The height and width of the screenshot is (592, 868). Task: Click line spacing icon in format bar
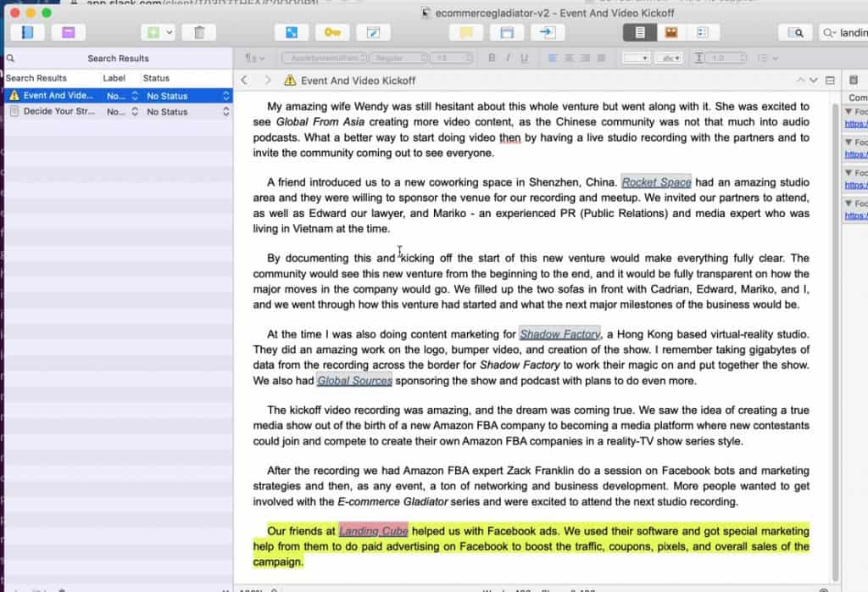(699, 58)
